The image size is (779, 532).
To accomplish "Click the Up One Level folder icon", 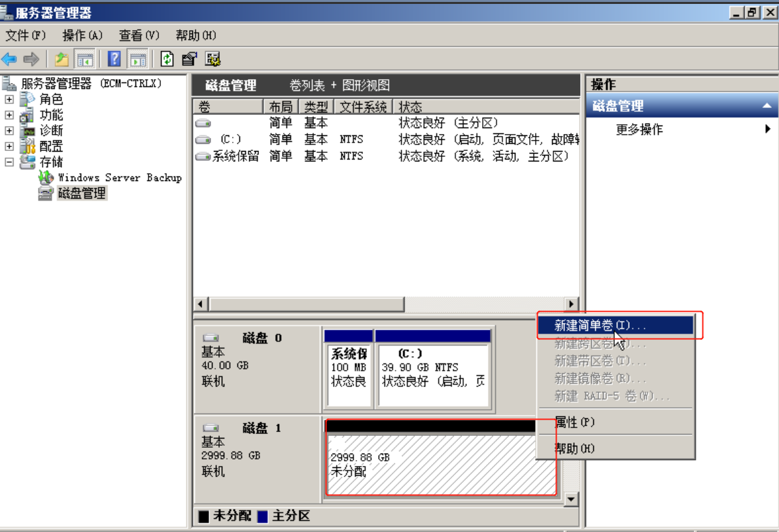I will tap(61, 59).
